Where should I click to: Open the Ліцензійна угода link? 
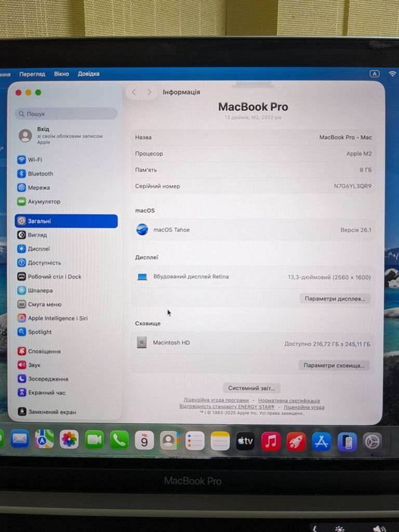tap(304, 407)
